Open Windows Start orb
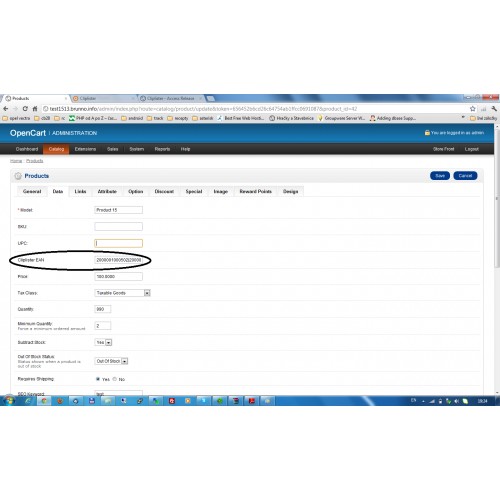The width and height of the screenshot is (500, 500). tap(9, 400)
